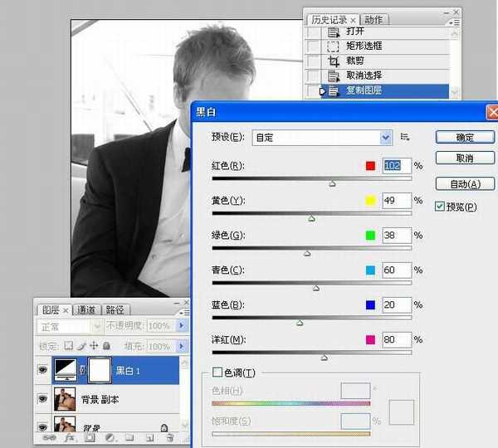
Task: Click the trash icon to delete layer
Action: (x=169, y=437)
